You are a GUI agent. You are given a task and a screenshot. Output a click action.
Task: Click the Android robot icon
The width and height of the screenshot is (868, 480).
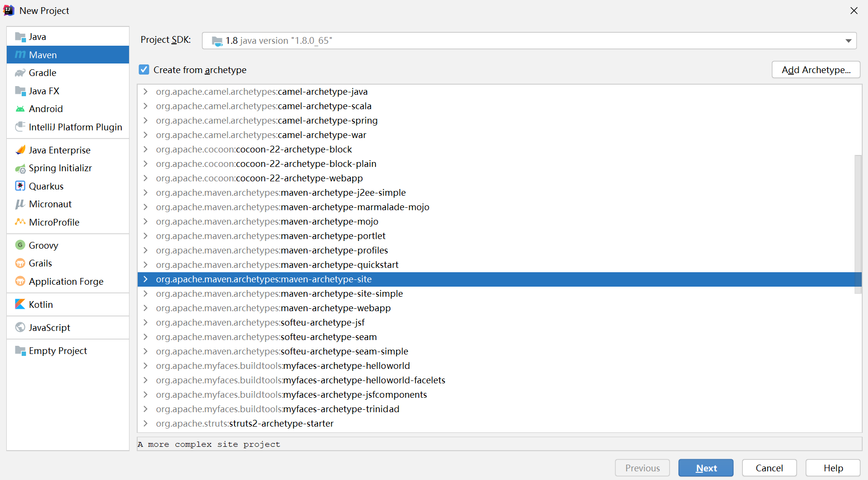point(20,109)
